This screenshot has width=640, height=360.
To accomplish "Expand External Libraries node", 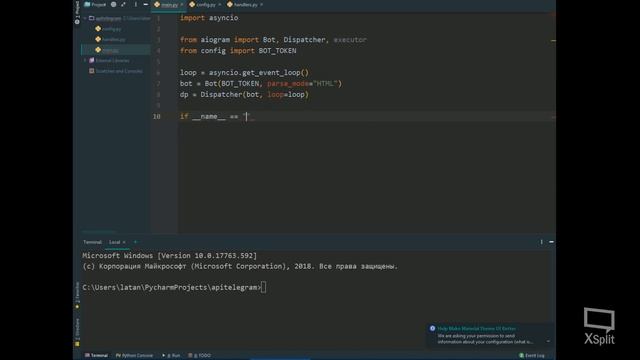I will click(x=85, y=60).
